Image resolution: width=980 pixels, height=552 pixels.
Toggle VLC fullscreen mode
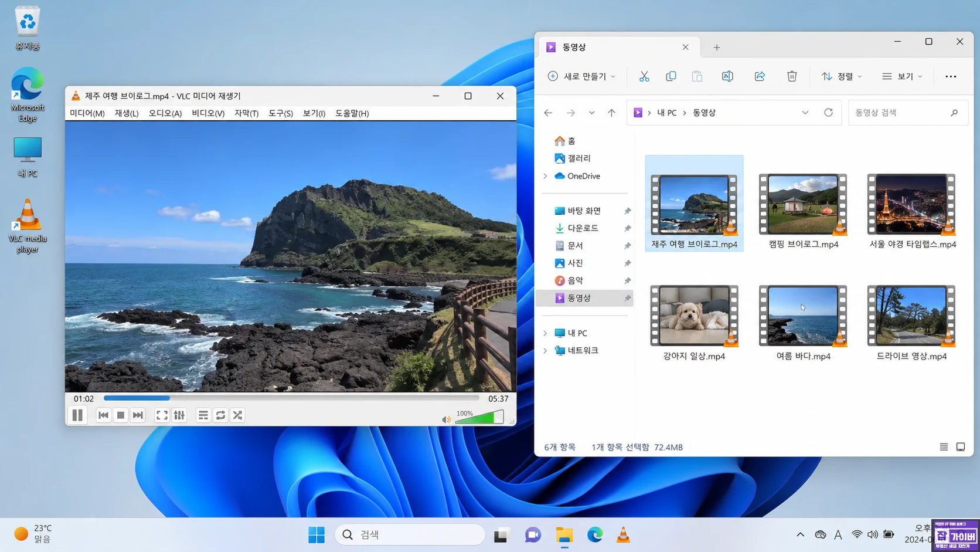click(162, 415)
